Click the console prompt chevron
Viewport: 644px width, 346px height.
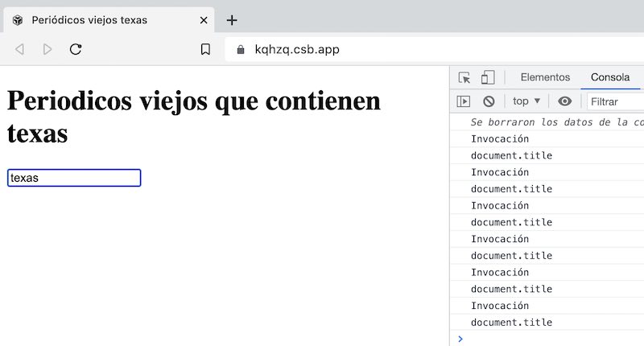coord(460,339)
